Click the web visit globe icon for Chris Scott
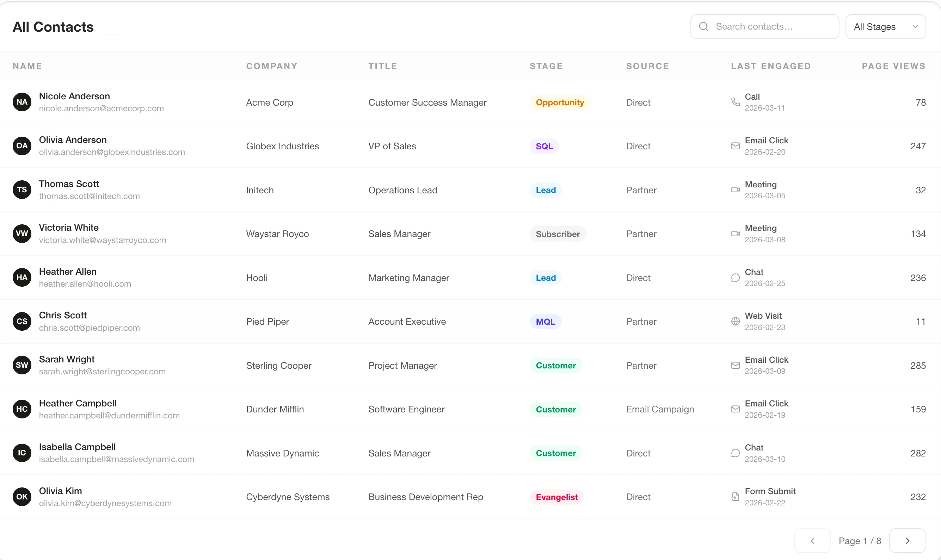 735,321
